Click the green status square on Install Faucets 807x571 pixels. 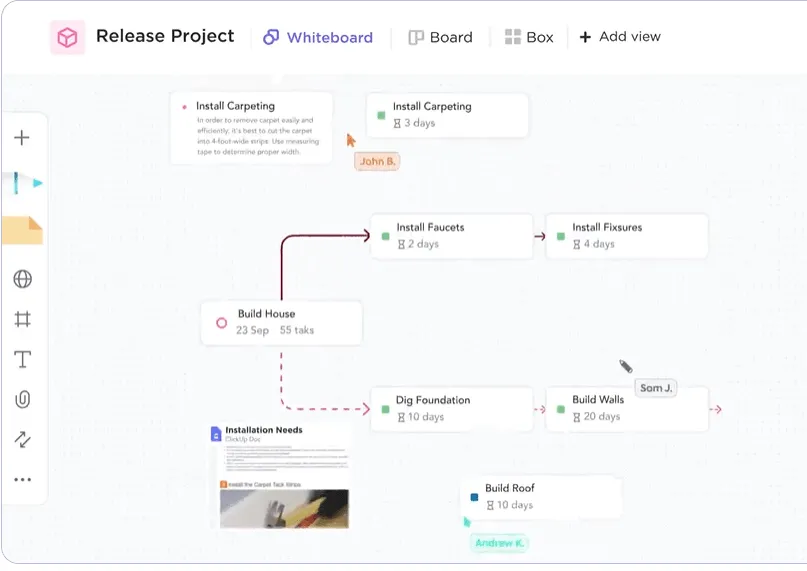point(385,236)
